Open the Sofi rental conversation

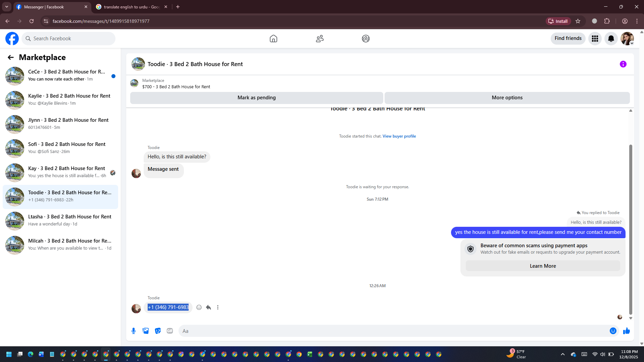60,148
